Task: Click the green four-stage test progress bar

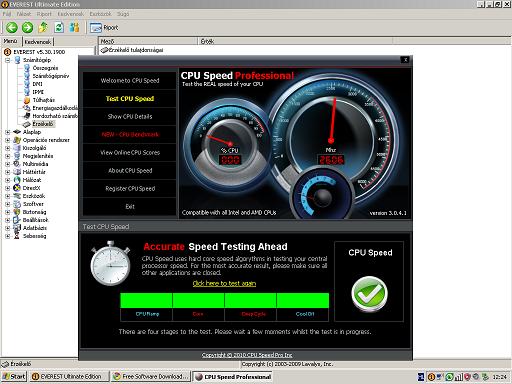Action: coord(224,300)
